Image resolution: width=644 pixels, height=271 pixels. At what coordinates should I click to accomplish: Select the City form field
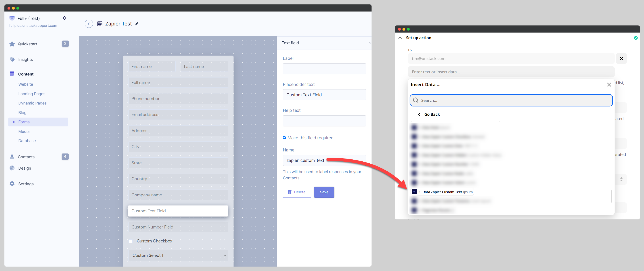pyautogui.click(x=178, y=147)
